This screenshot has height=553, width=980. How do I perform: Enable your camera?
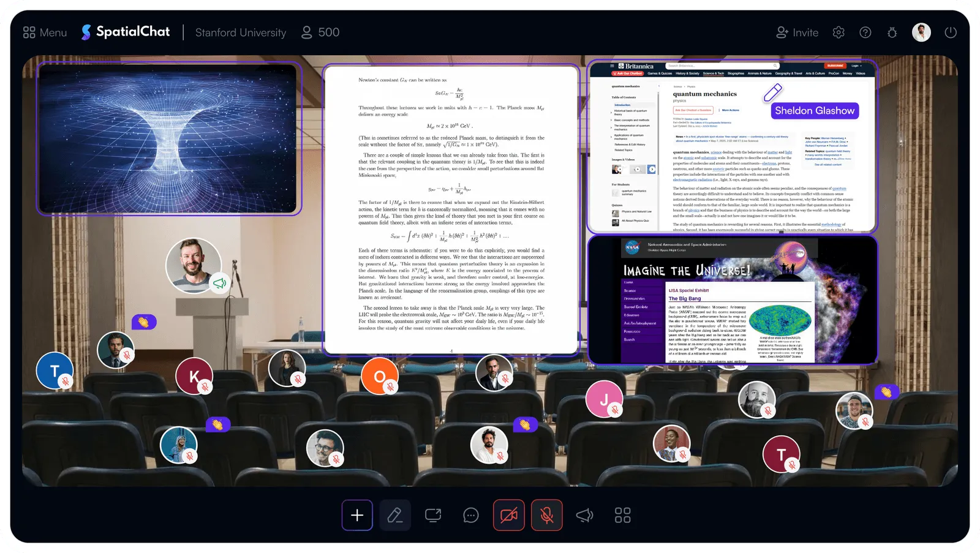[x=508, y=515]
